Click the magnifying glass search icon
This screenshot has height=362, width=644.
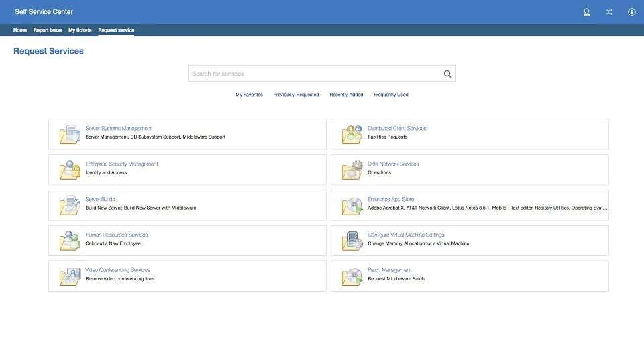[447, 74]
